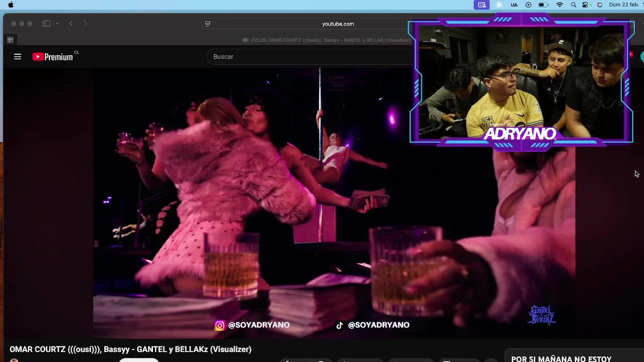
Task: Click the YouTube video player
Action: tap(334, 203)
